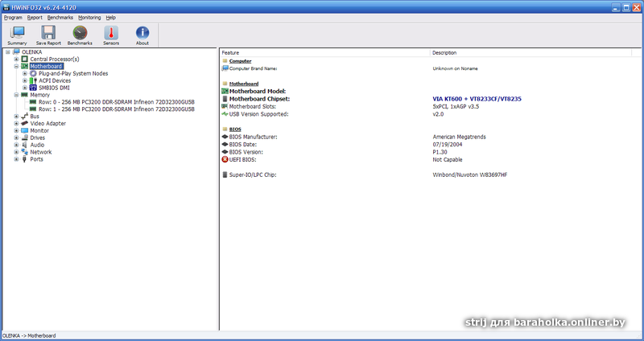This screenshot has height=341, width=644.
Task: Click the OLENKA computer icon in tree
Action: point(16,52)
